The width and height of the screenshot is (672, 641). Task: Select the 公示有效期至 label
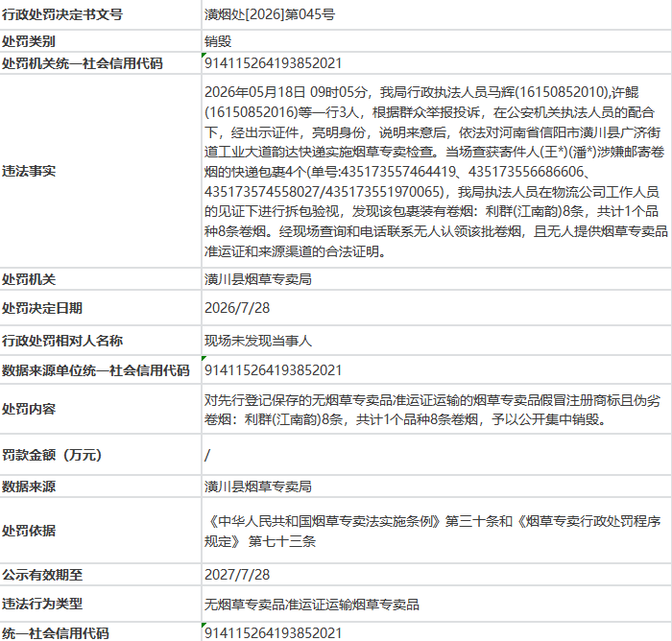[42, 575]
